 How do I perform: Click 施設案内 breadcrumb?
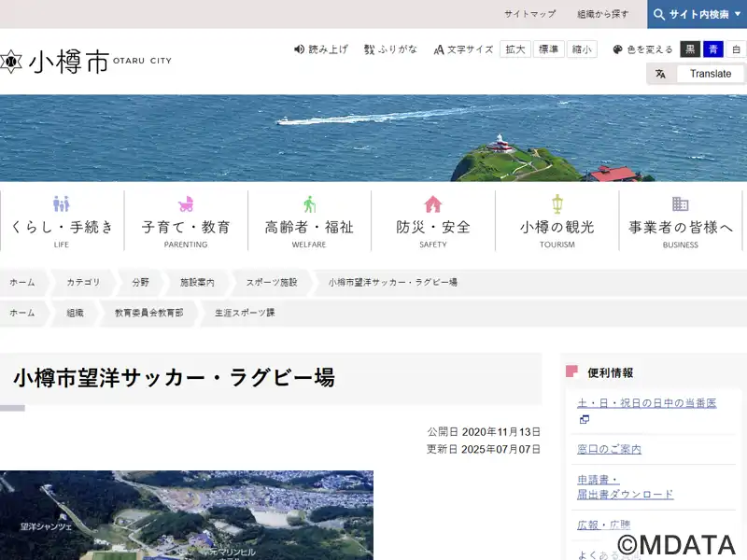click(197, 283)
